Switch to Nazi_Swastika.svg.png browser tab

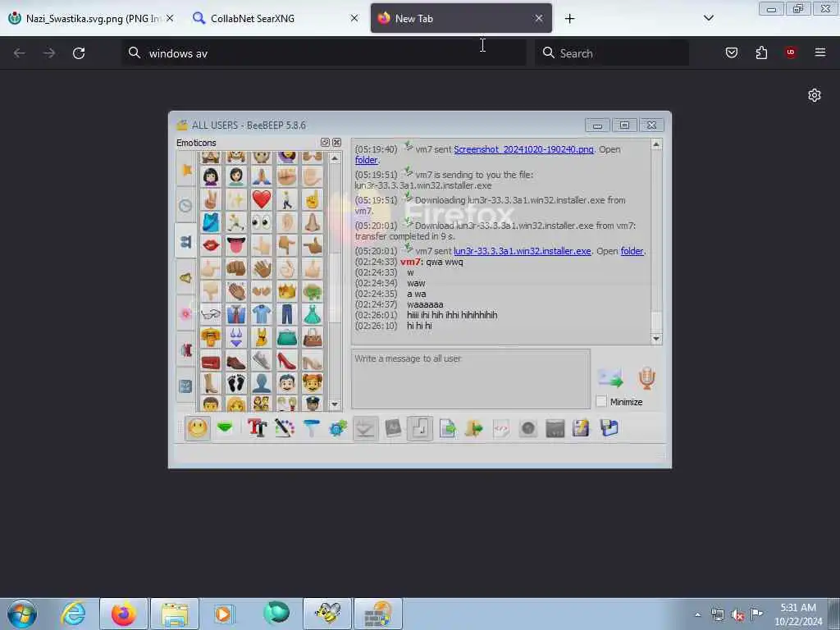(91, 18)
